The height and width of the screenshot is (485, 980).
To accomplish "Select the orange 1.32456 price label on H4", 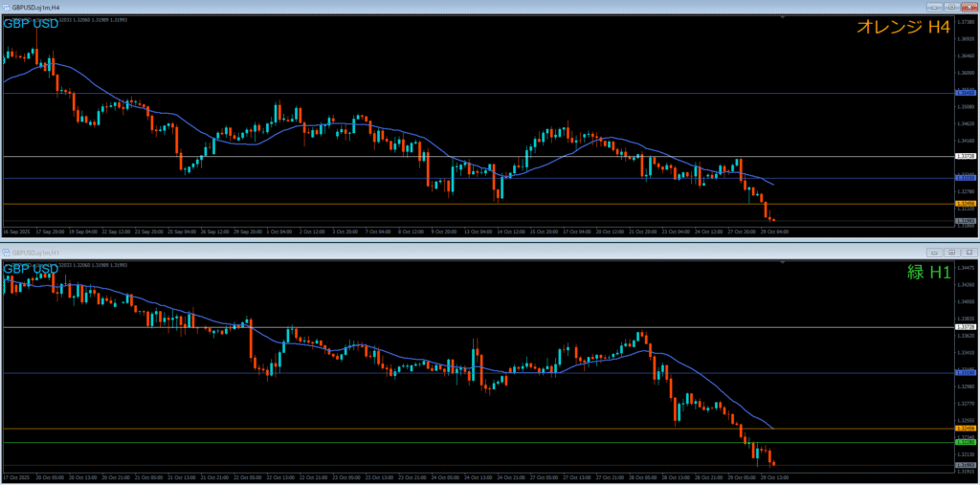I will tap(965, 204).
